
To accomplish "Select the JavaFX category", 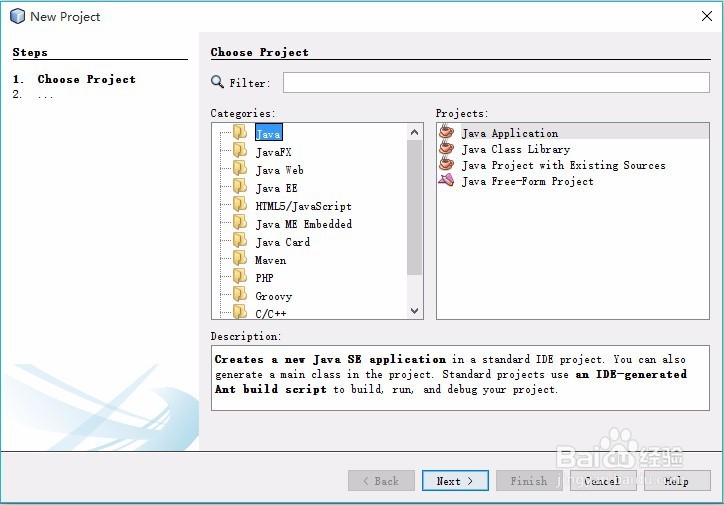I will point(273,152).
